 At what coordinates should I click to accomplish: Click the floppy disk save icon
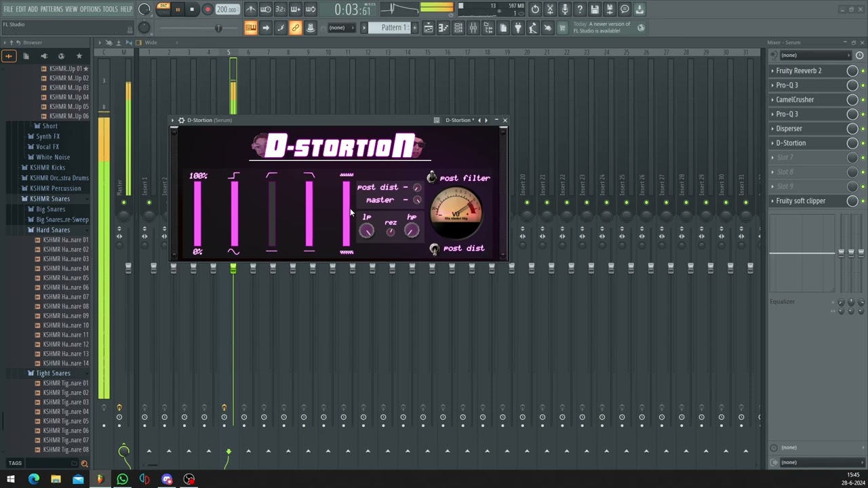point(595,9)
